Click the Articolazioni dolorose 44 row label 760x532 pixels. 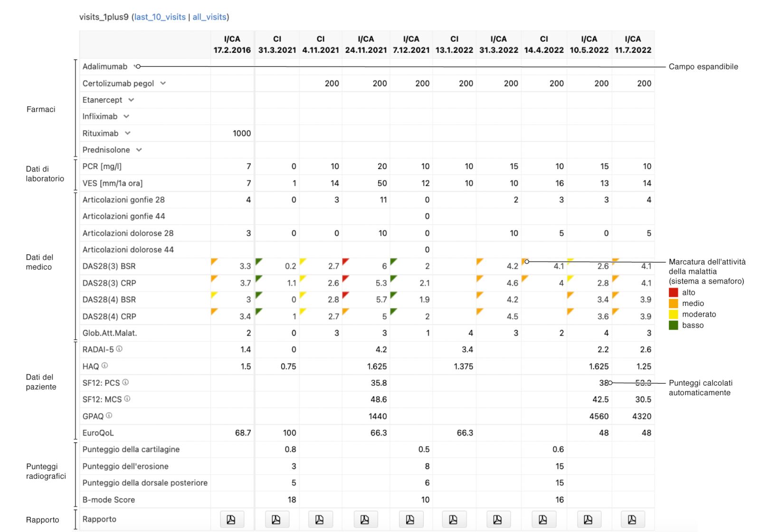tap(128, 249)
